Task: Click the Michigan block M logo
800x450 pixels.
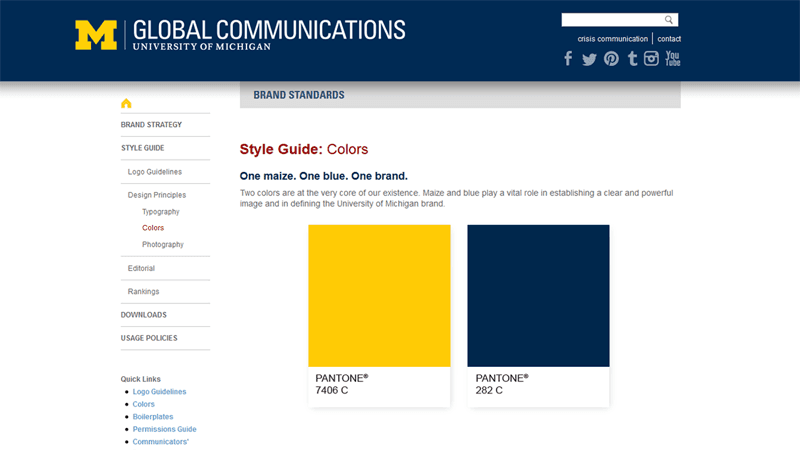Action: click(96, 34)
